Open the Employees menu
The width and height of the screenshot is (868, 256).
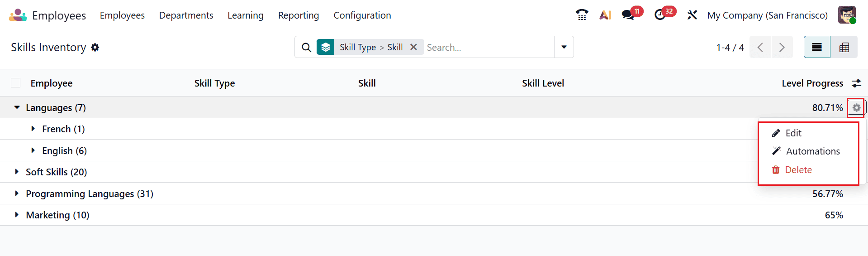click(x=122, y=15)
